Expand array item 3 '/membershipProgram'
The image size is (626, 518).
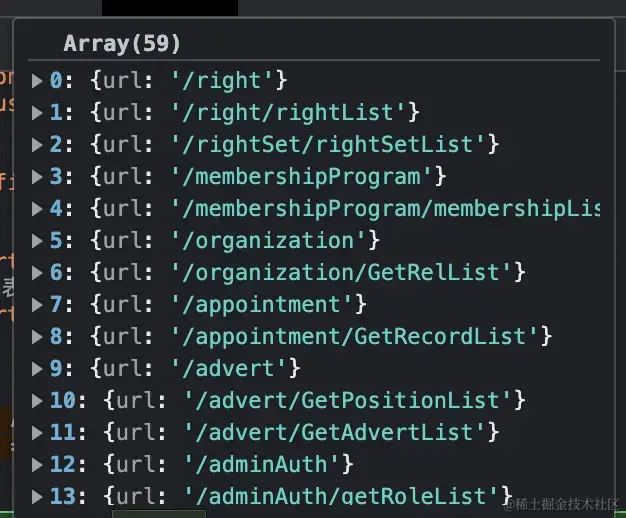(x=37, y=177)
